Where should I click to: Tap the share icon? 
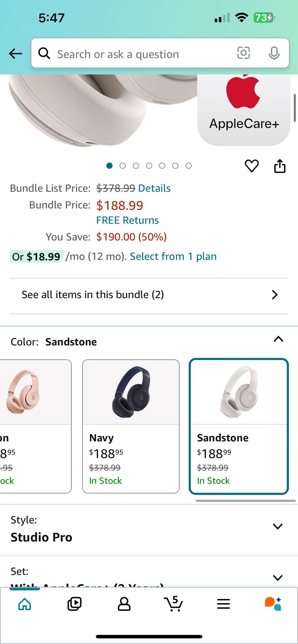pyautogui.click(x=280, y=166)
